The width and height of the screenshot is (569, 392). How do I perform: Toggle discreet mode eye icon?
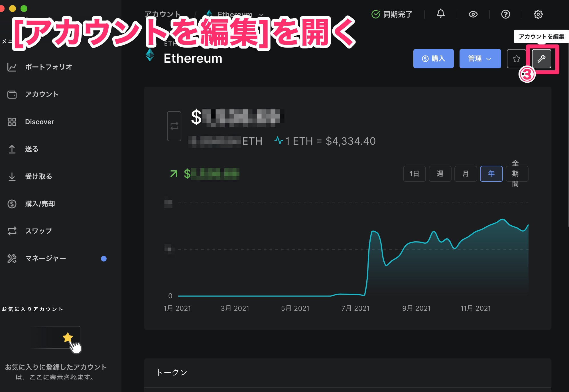coord(473,14)
